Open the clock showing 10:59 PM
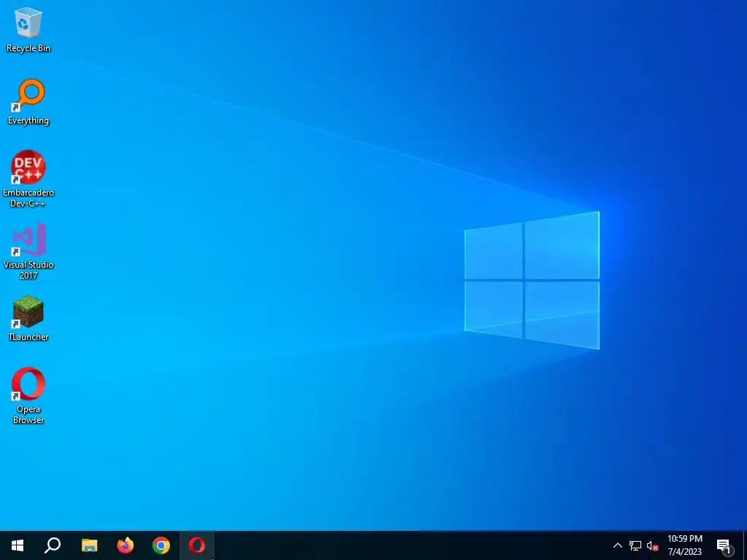The width and height of the screenshot is (747, 560). pyautogui.click(x=684, y=545)
